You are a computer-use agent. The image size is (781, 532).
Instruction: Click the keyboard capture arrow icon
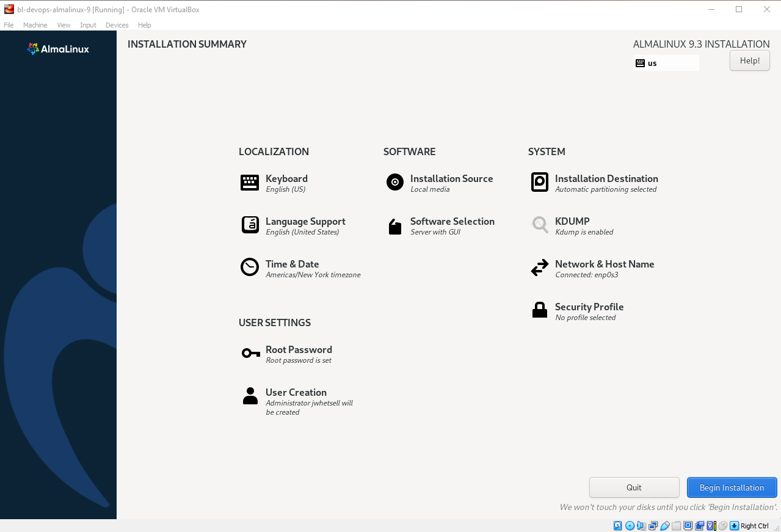pos(735,526)
